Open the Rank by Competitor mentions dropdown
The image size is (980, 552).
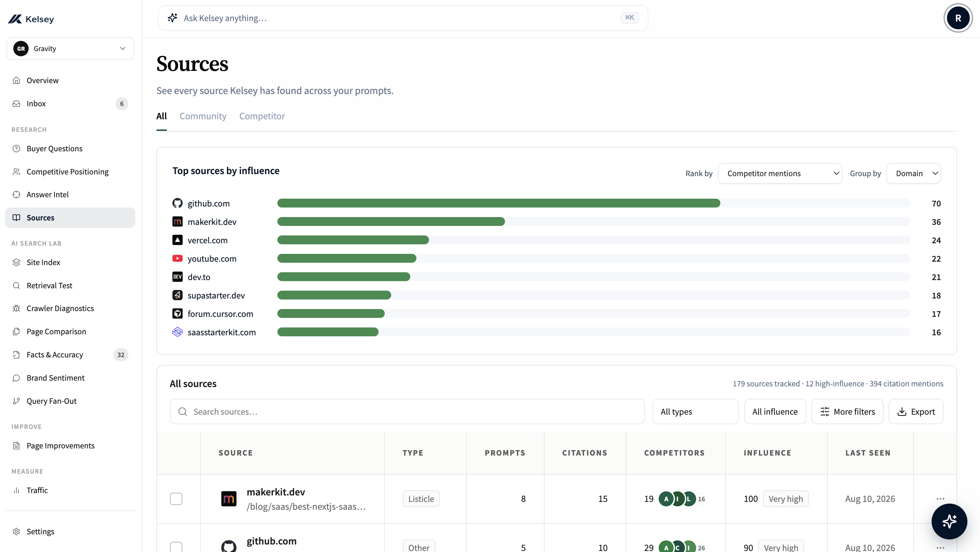point(780,173)
